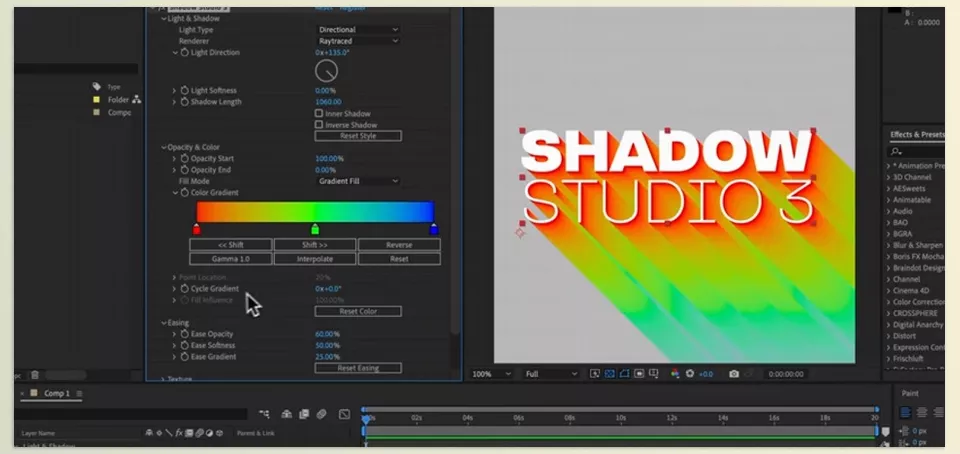The height and width of the screenshot is (454, 960).
Task: Click left align text icon in Paragraph panel
Action: coord(906,412)
